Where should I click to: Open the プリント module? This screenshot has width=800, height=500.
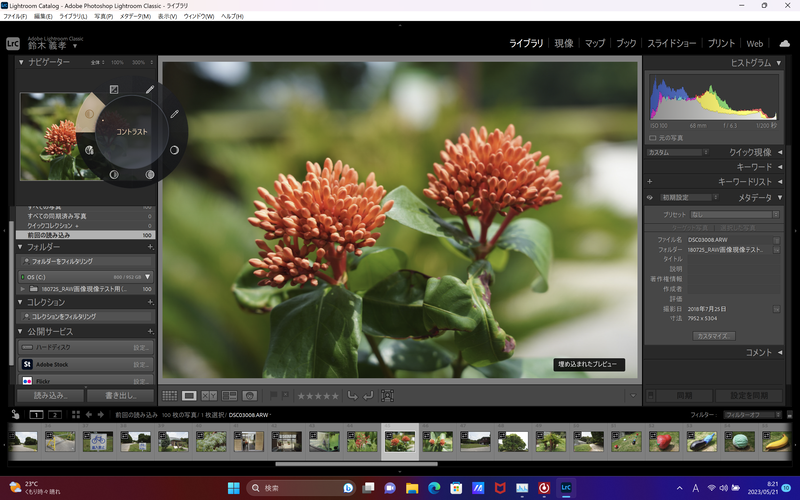pyautogui.click(x=721, y=43)
